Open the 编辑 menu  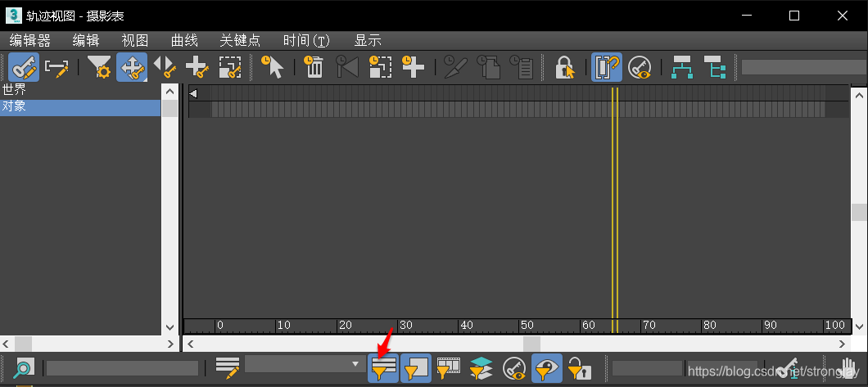click(x=86, y=40)
